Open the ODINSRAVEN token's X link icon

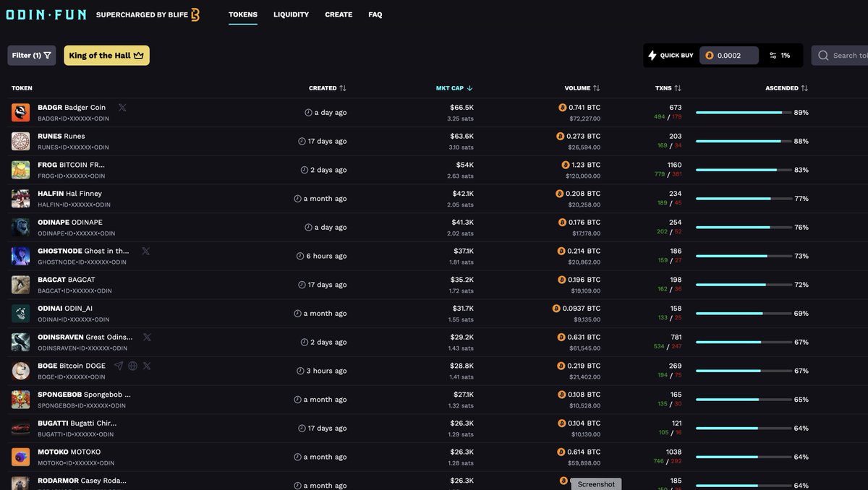pos(148,337)
